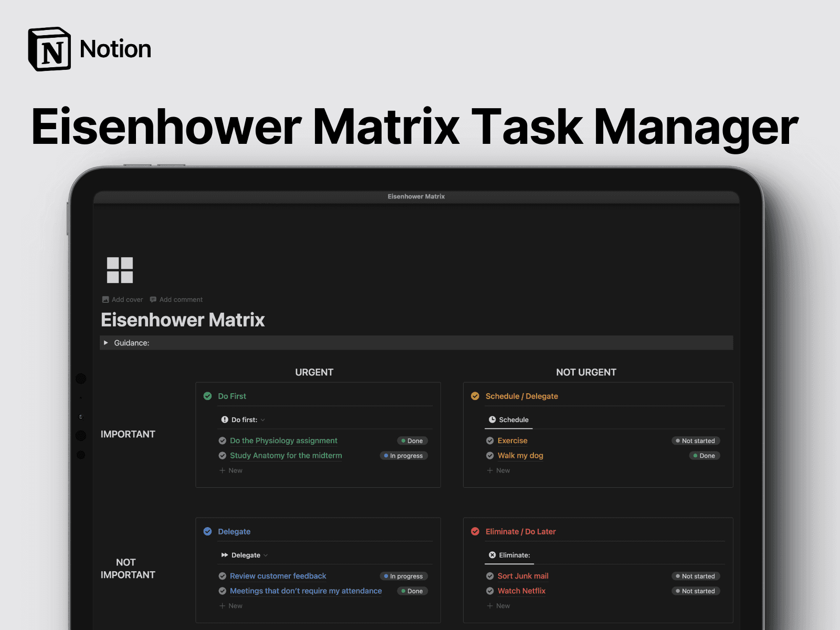
Task: Toggle check for Study Anatomy for the midterm
Action: [223, 456]
